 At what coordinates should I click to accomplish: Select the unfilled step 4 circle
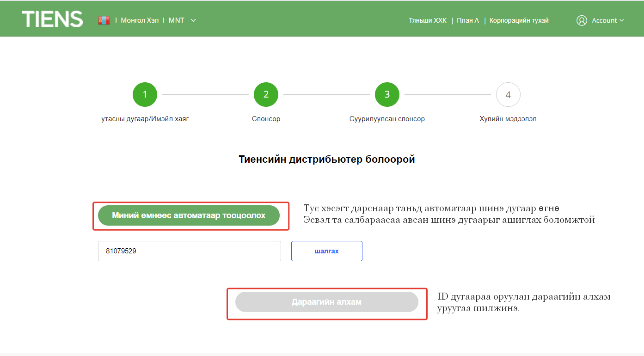point(508,94)
